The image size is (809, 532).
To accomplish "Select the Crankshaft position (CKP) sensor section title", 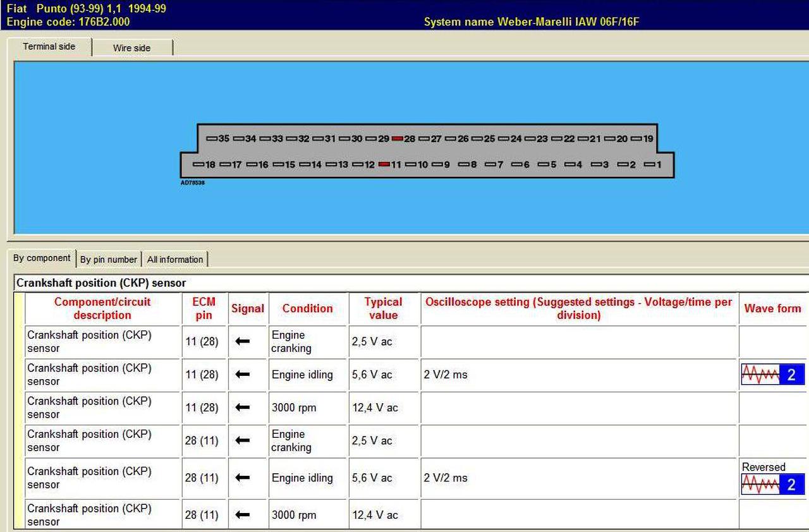I will [101, 283].
